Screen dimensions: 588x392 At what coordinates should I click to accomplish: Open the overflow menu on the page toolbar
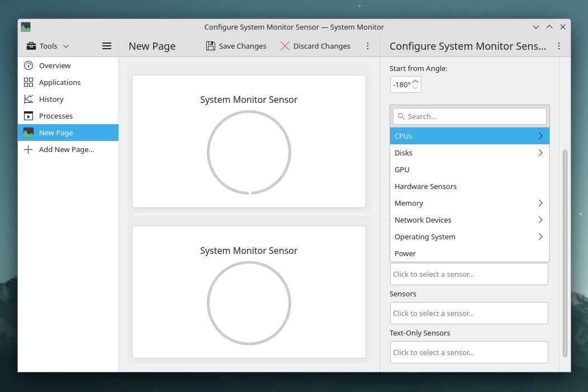(368, 46)
